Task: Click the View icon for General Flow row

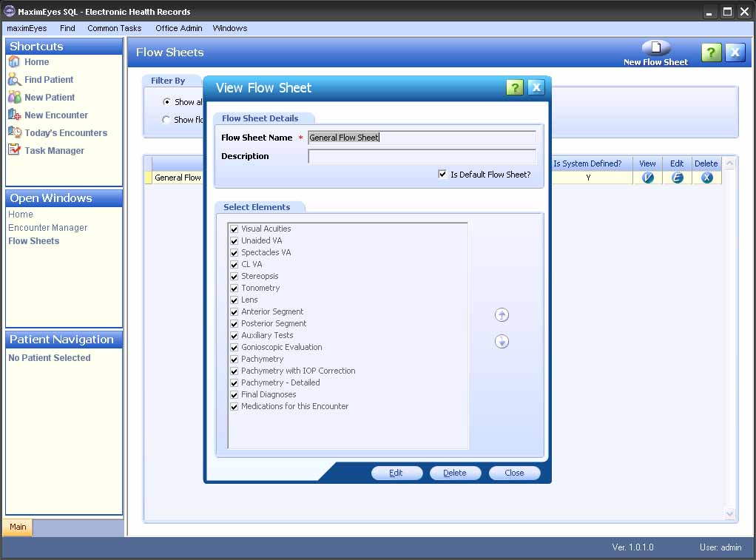Action: point(647,178)
